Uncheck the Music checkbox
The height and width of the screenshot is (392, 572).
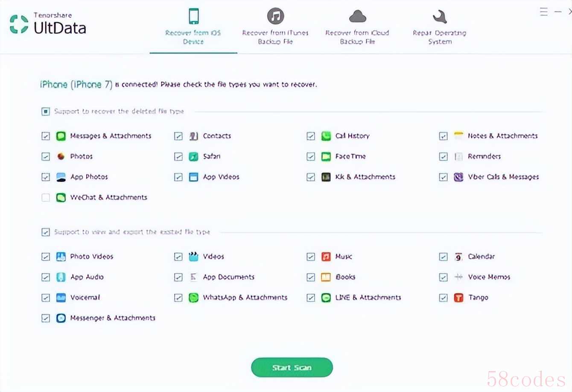[311, 257]
